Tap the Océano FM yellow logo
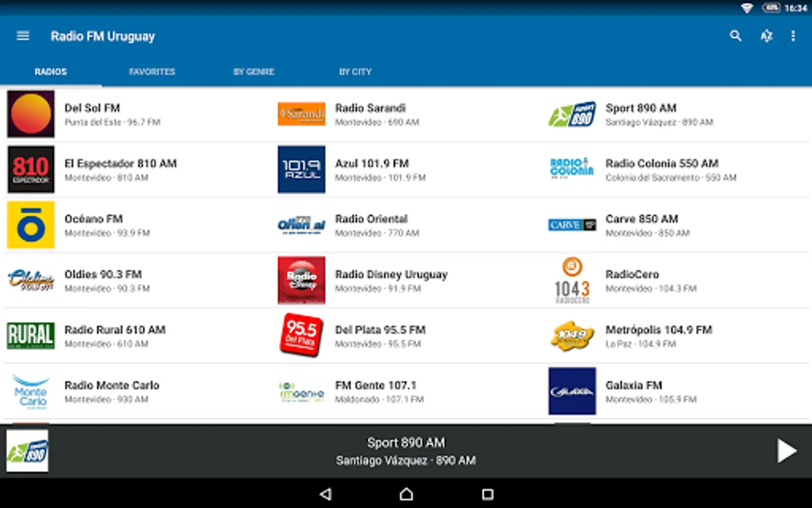 click(x=31, y=225)
